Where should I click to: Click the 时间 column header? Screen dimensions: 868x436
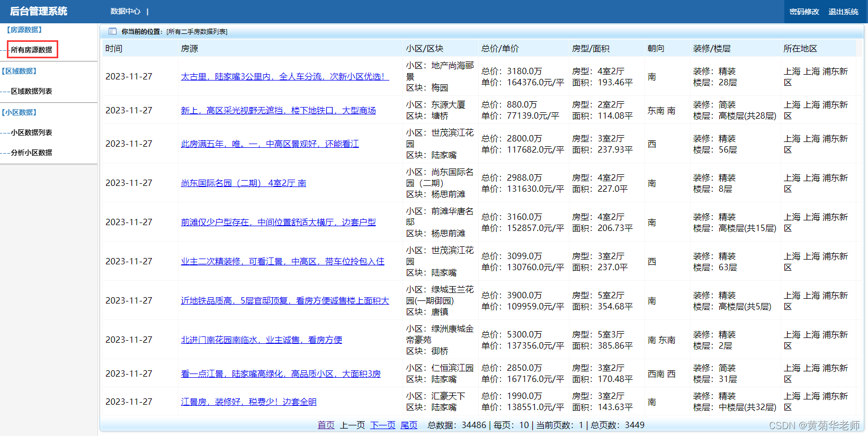click(x=114, y=48)
